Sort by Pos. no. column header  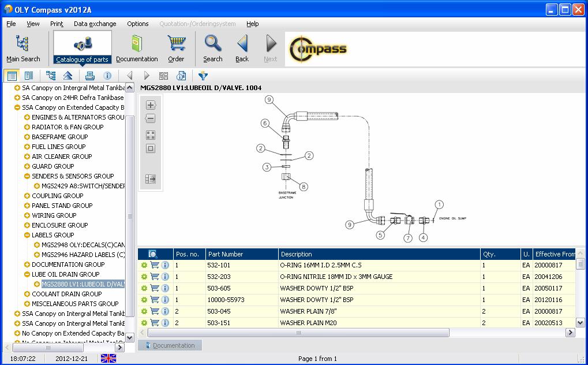pyautogui.click(x=189, y=254)
